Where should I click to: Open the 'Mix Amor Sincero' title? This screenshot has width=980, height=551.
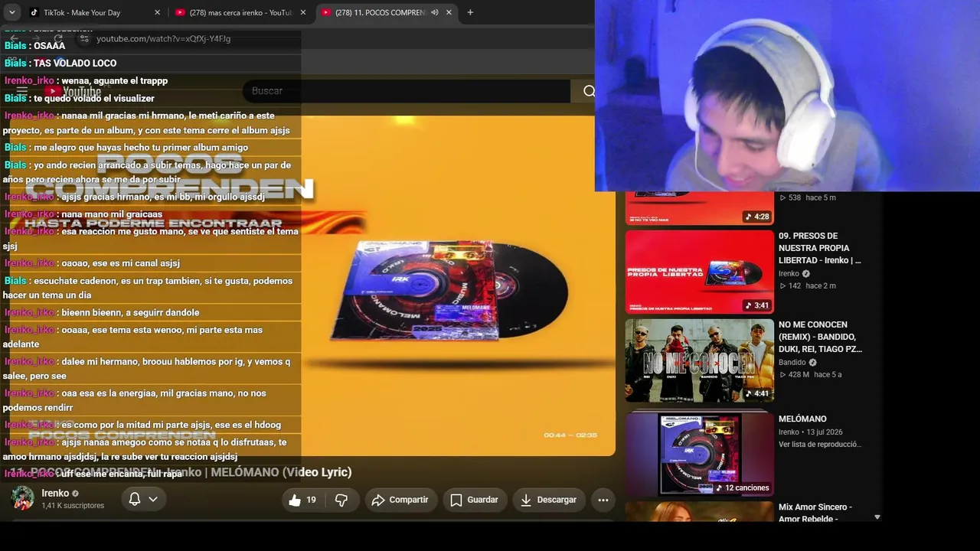point(815,512)
